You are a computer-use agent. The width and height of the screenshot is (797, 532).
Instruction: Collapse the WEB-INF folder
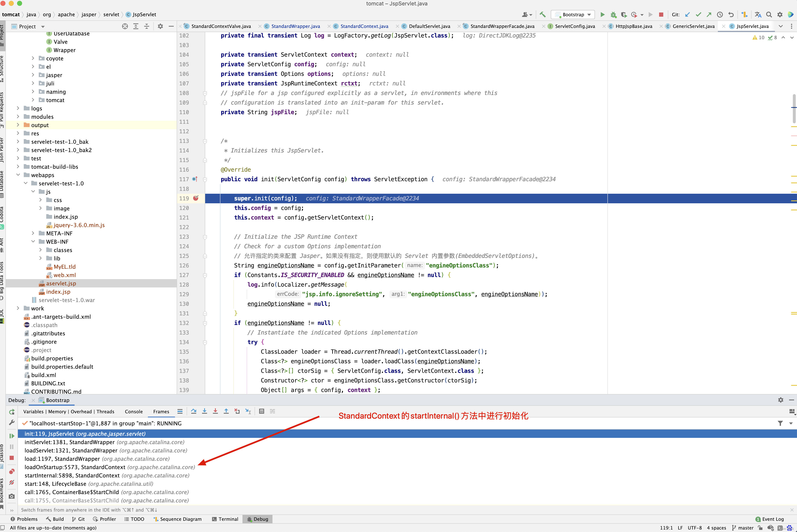(33, 242)
